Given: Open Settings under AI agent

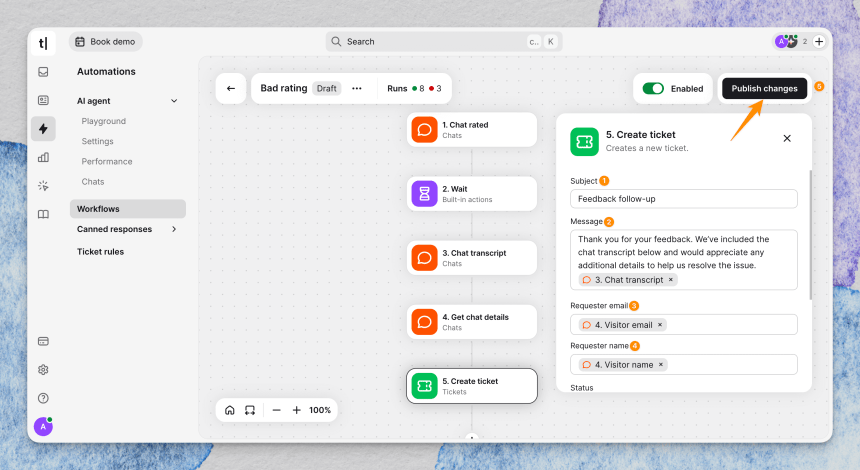Looking at the screenshot, I should [x=98, y=141].
